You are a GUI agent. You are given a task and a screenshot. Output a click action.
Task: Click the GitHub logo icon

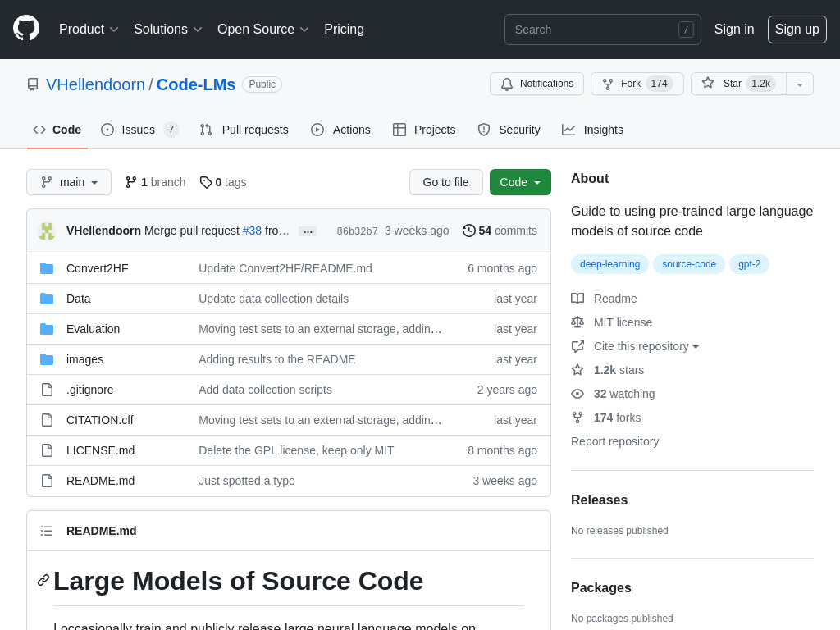point(26,29)
